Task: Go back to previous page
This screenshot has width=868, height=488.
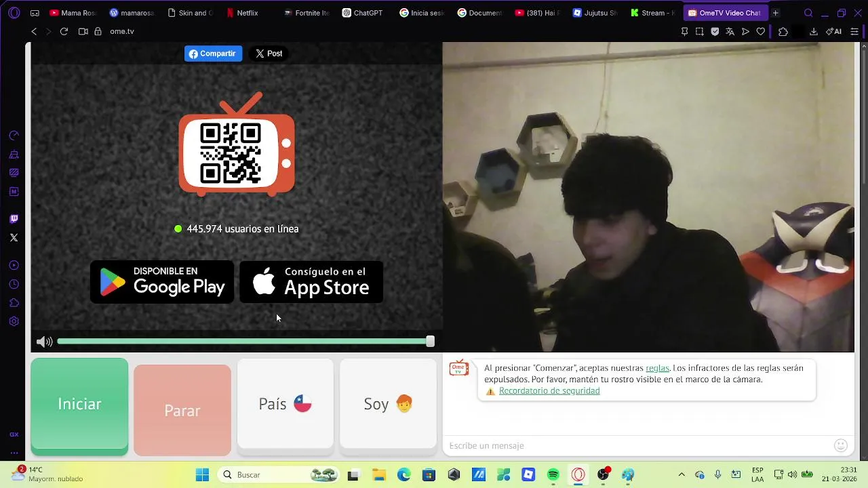Action: (x=34, y=31)
